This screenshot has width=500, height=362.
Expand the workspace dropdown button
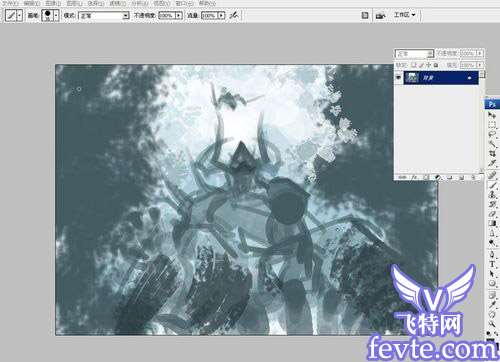[x=404, y=15]
